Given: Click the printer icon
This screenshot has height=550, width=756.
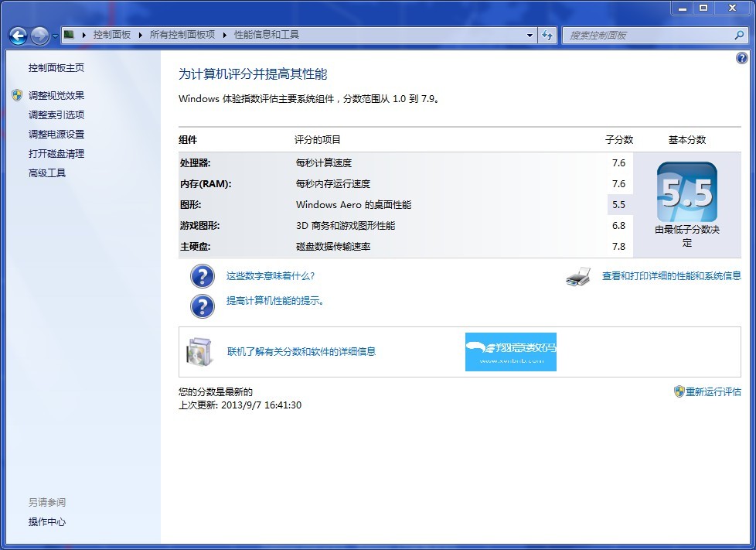Looking at the screenshot, I should [x=578, y=276].
